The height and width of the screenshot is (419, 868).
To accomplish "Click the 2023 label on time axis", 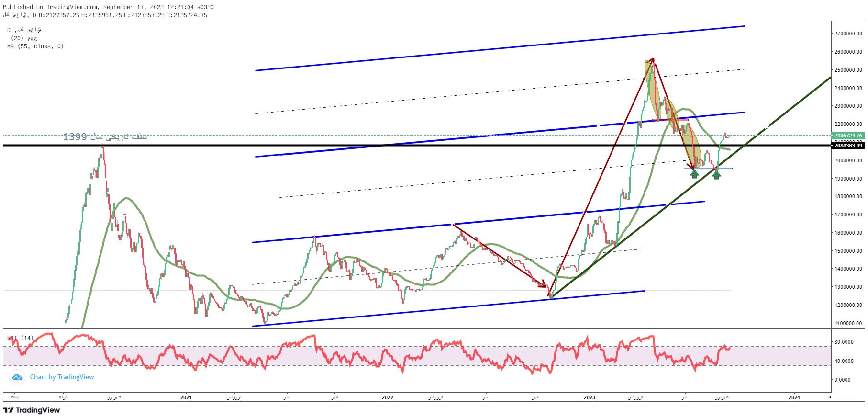I will 590,397.
